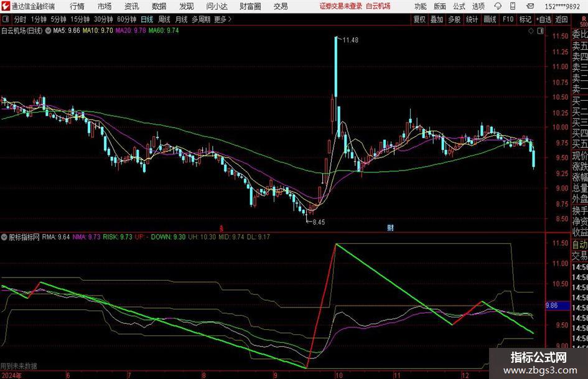Open the 行情 menu
This screenshot has height=379, width=588.
point(77,6)
